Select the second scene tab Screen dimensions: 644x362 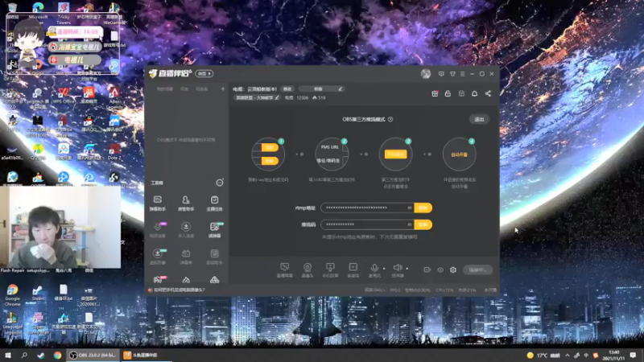[x=185, y=89]
